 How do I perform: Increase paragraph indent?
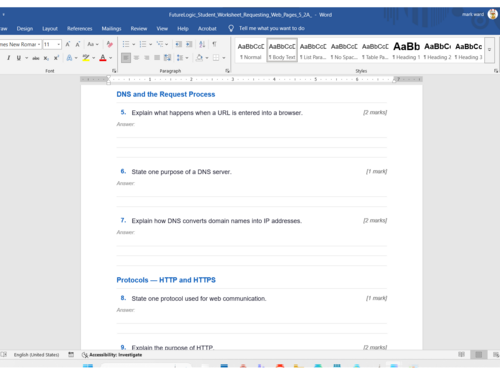click(x=189, y=44)
